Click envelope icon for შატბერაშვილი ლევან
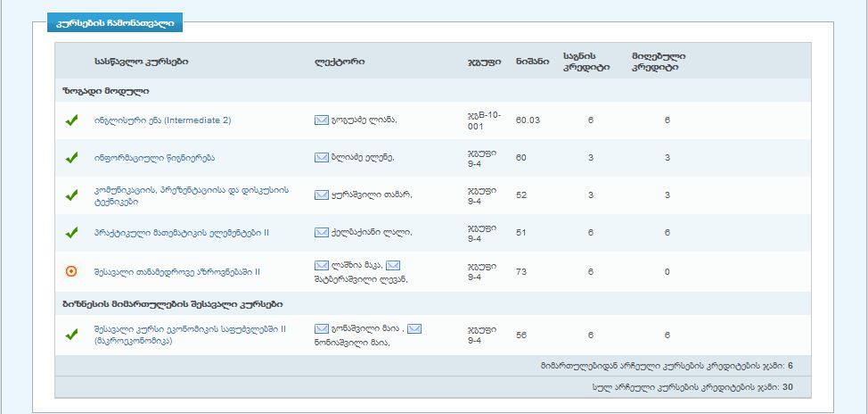This screenshot has width=868, height=414. [393, 265]
